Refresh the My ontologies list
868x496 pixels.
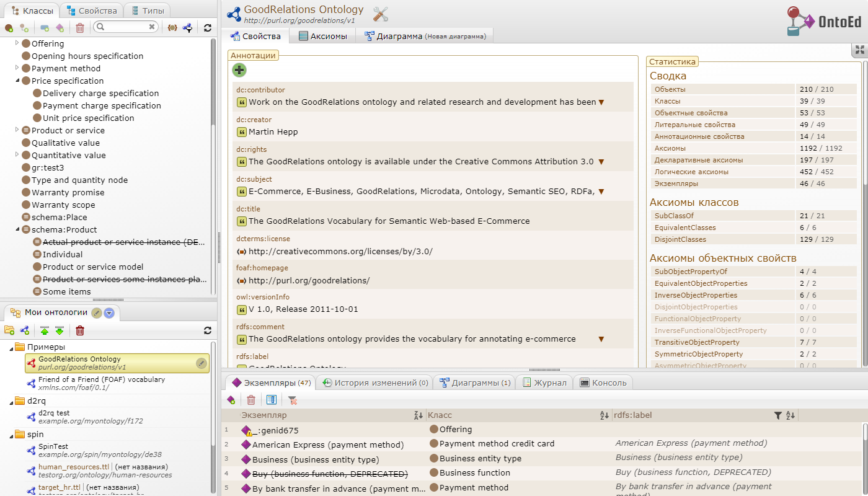point(208,330)
